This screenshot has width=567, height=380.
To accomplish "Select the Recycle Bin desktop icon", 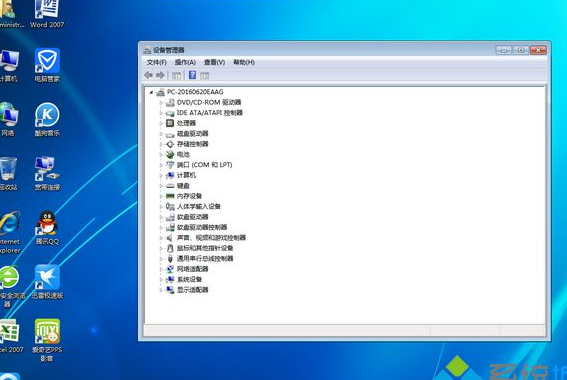I will click(8, 174).
